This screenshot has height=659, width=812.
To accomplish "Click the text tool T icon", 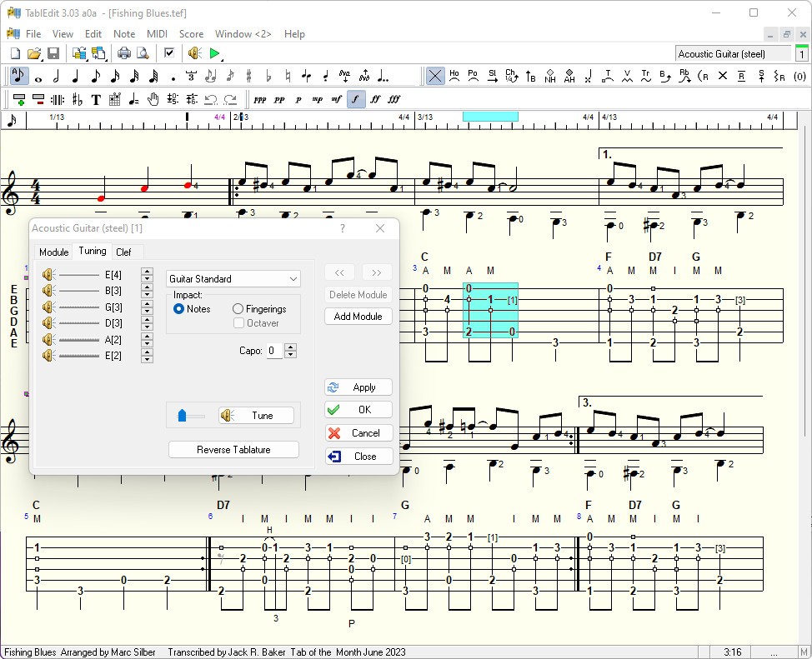I will coord(96,99).
